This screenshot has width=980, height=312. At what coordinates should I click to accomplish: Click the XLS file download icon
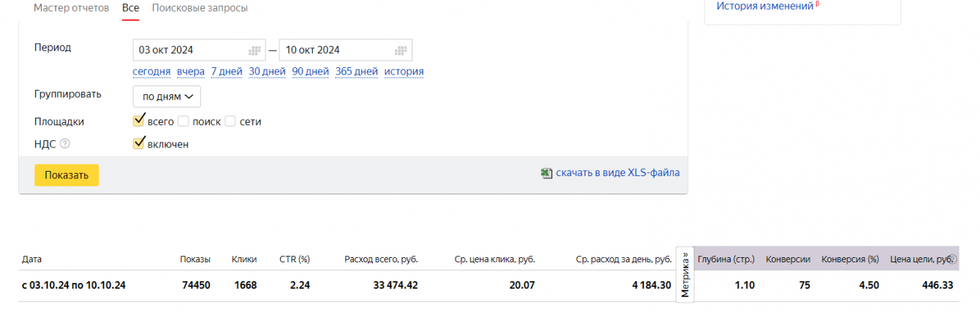[x=546, y=173]
